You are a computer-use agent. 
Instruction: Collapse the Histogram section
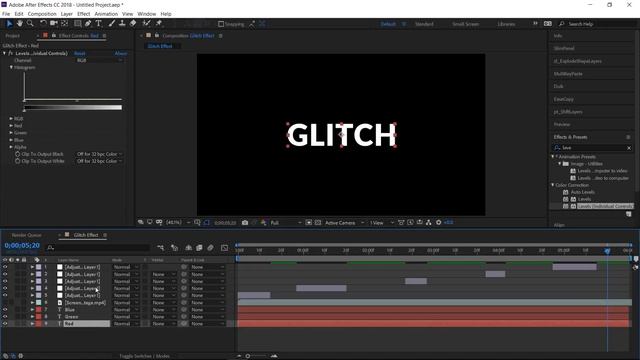click(x=11, y=67)
